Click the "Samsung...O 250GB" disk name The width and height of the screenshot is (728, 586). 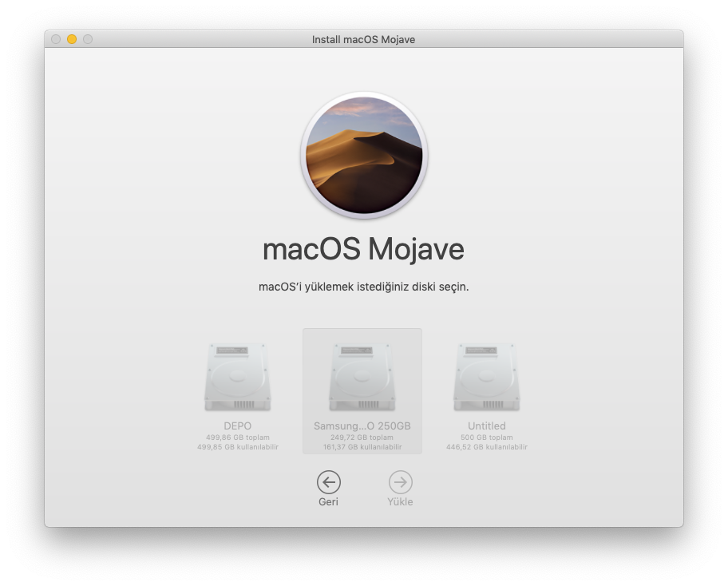[x=362, y=426]
